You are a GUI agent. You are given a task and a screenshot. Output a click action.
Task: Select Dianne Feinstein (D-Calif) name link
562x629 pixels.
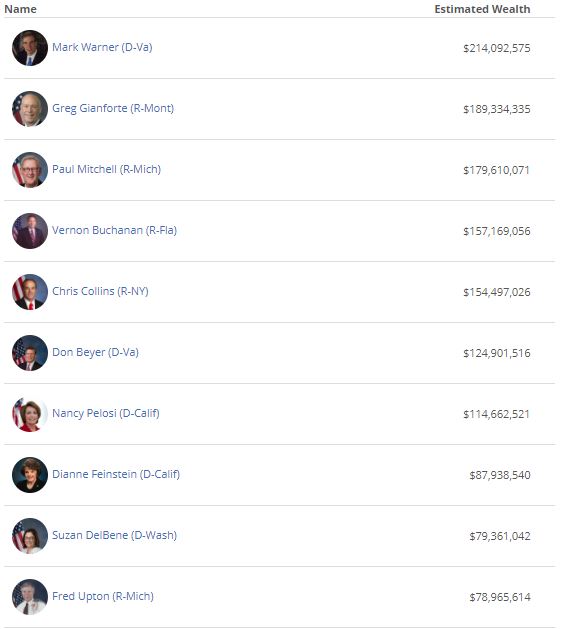pos(116,474)
